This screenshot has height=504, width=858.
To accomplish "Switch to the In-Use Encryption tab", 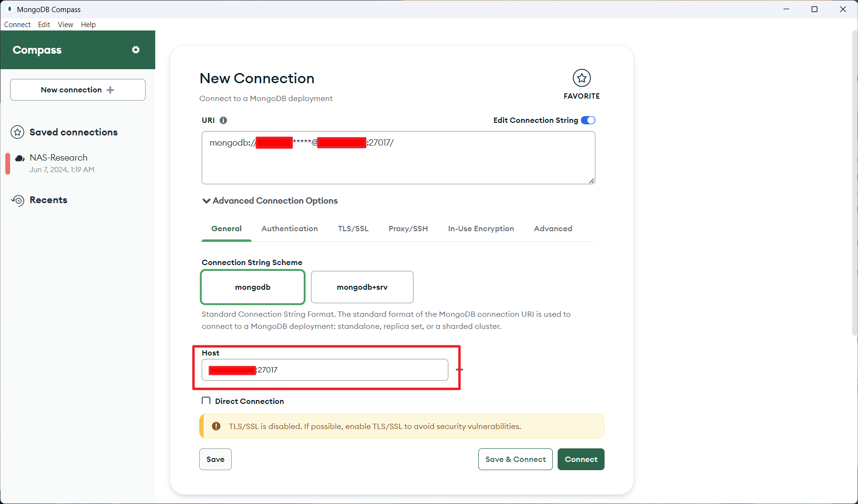I will pos(481,229).
